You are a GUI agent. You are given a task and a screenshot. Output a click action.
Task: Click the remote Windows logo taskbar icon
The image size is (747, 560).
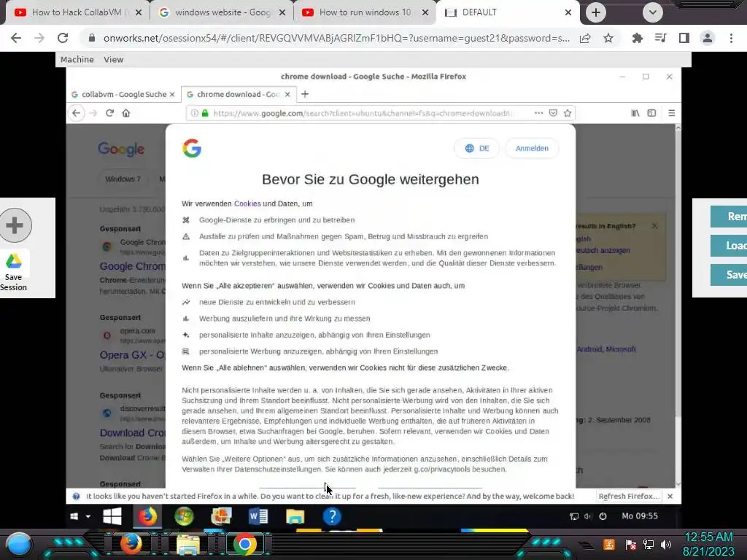pyautogui.click(x=112, y=516)
